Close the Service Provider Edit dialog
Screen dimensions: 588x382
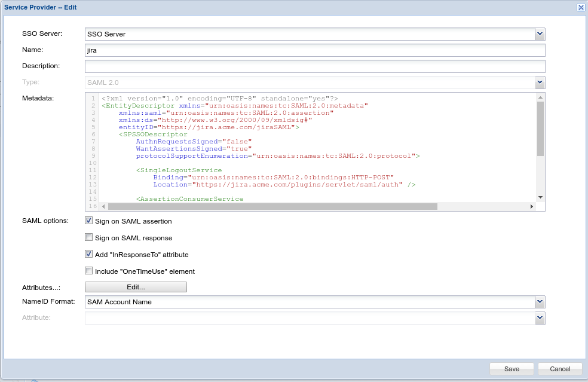point(580,7)
